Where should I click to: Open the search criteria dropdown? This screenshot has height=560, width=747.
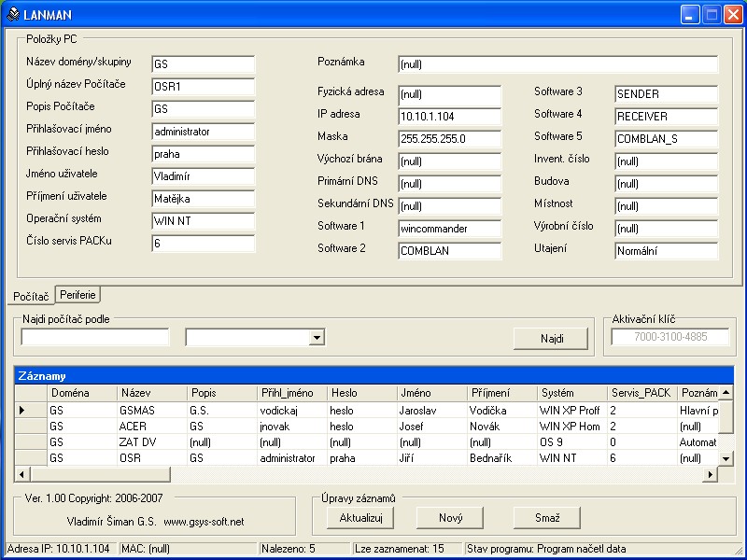click(x=317, y=337)
